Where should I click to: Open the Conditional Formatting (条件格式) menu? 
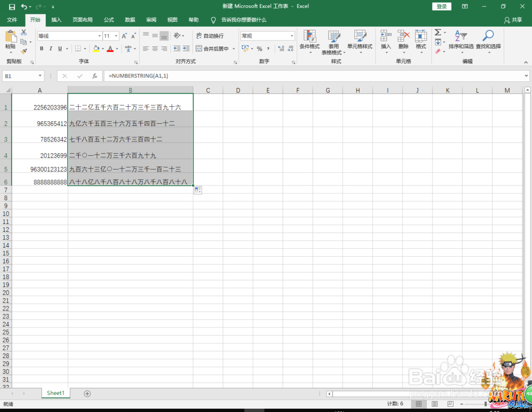309,43
